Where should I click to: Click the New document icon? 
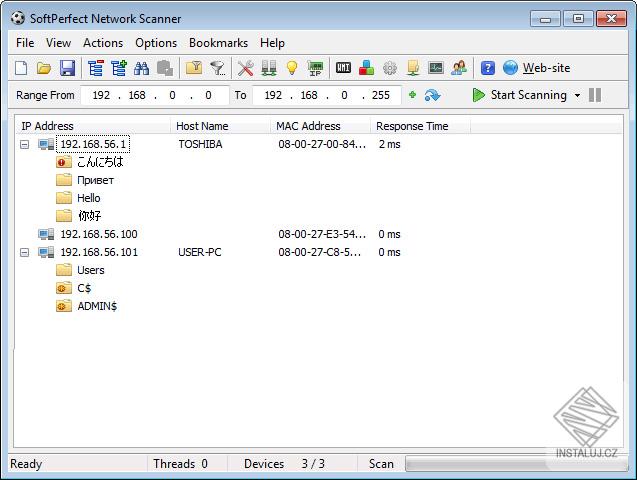[x=21, y=68]
